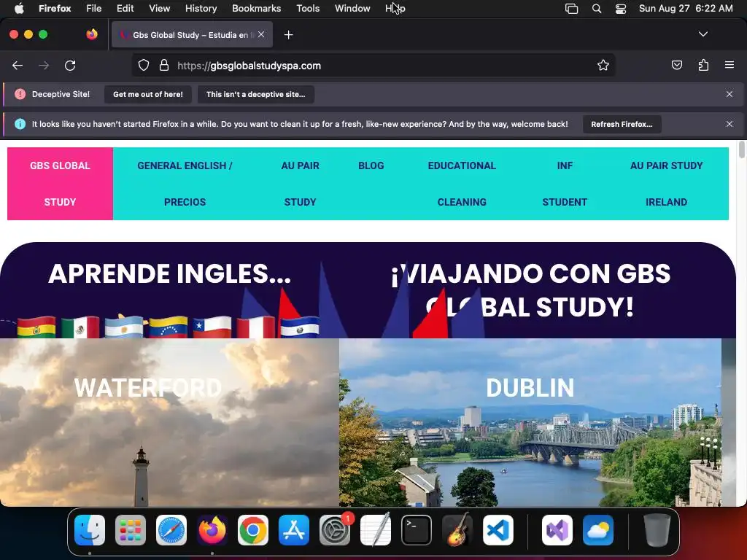The image size is (747, 560).
Task: Click the Refresh Firefox… button
Action: point(622,124)
